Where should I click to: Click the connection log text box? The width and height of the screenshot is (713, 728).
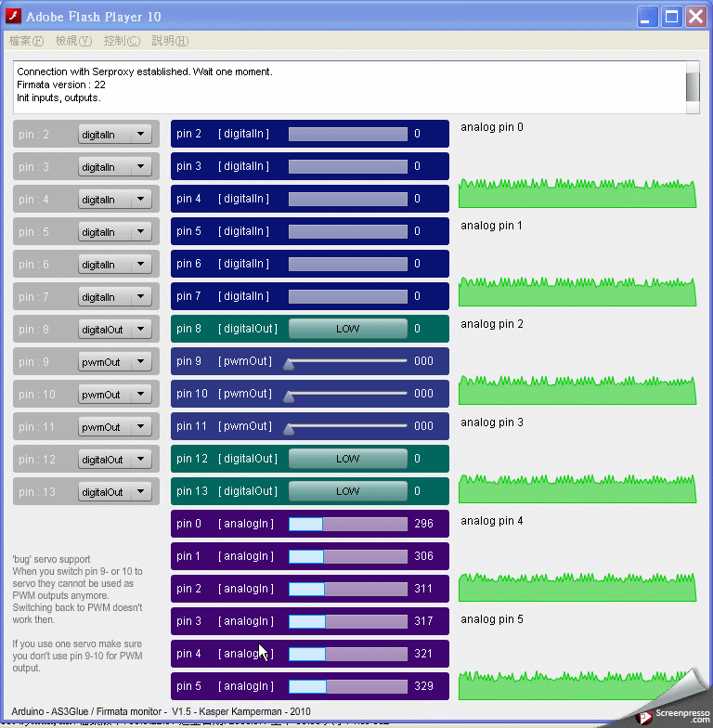[x=349, y=87]
